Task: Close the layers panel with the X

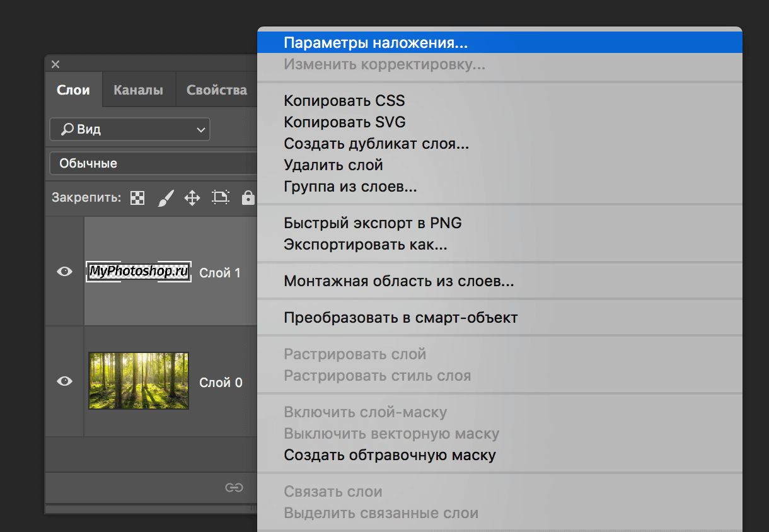Action: coord(55,64)
